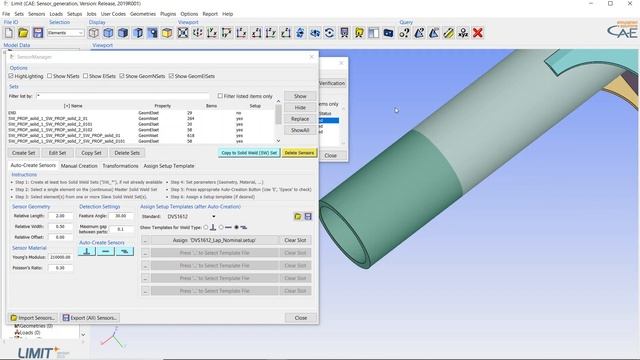Click the Replace button
Viewport: 640px width, 360px height.
point(300,119)
